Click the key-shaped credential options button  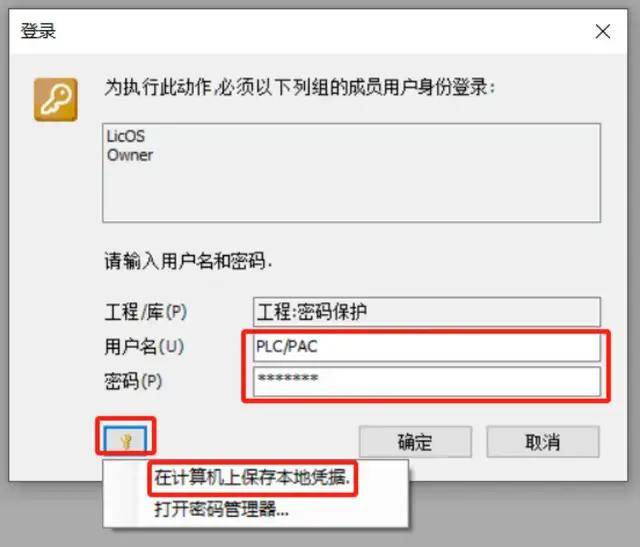pos(126,438)
